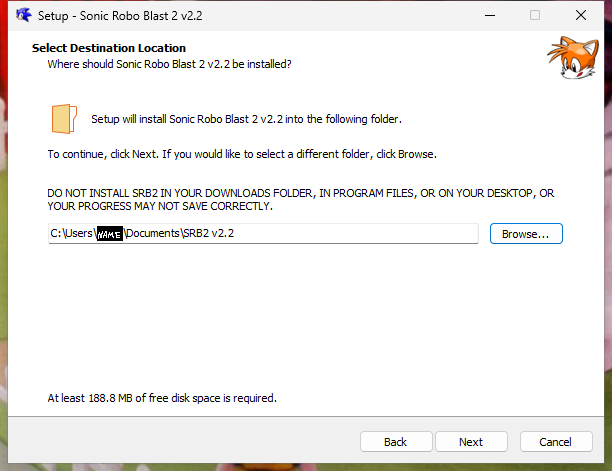
Task: Click Browse to choose a different folder
Action: 526,234
